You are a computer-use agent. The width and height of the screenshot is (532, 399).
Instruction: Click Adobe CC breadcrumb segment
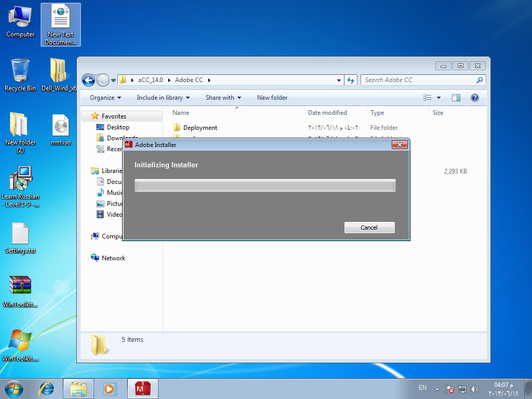189,80
